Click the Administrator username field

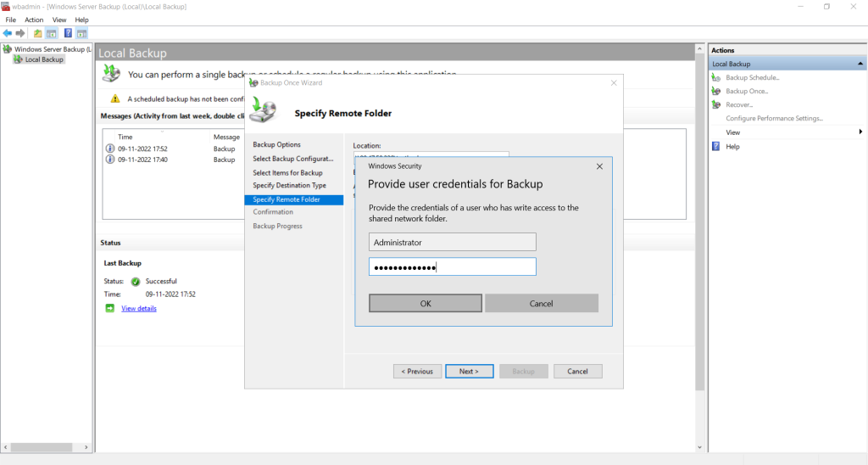tap(453, 242)
